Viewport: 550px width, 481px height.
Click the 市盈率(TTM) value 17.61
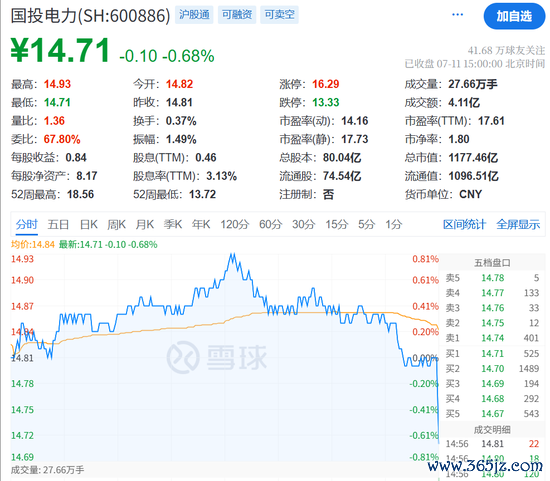491,121
